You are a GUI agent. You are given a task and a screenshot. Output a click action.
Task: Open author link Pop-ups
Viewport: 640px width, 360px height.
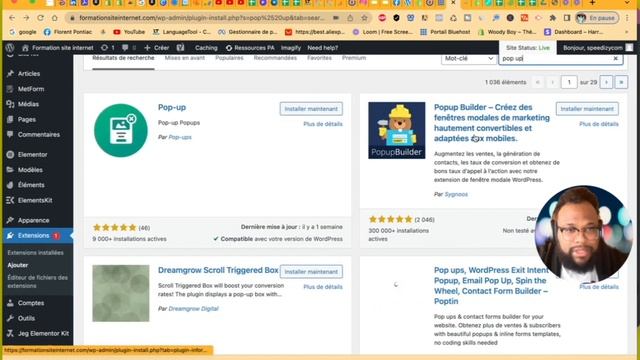point(180,137)
